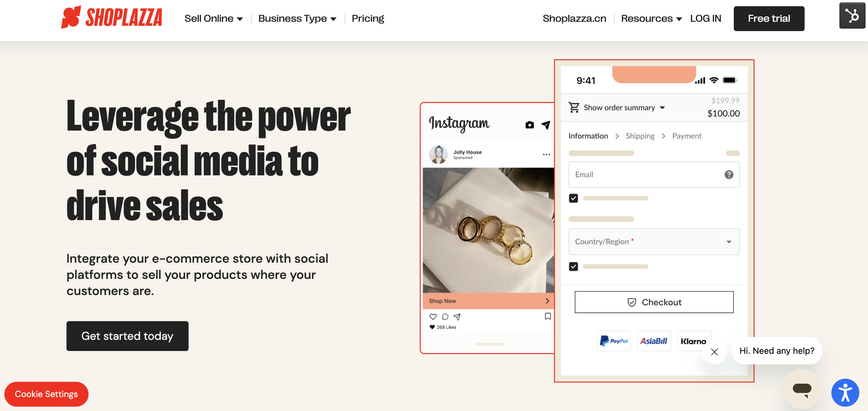Start a Free trial
The width and height of the screenshot is (868, 411).
click(769, 18)
